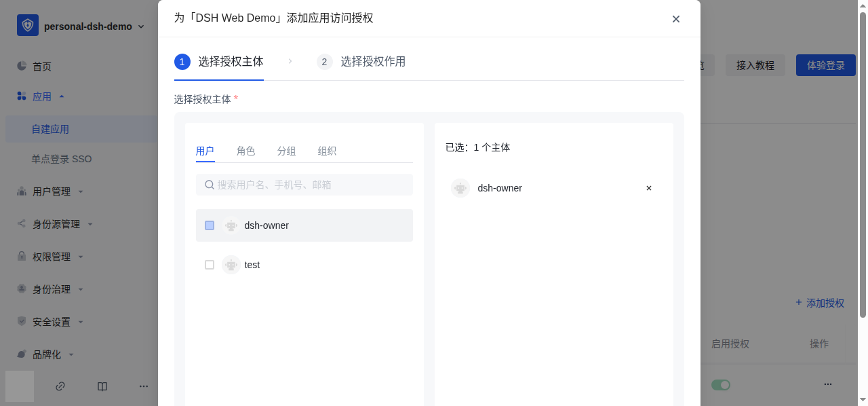The height and width of the screenshot is (406, 868).
Task: Expand the 品牌化 menu arrow
Action: (71, 354)
